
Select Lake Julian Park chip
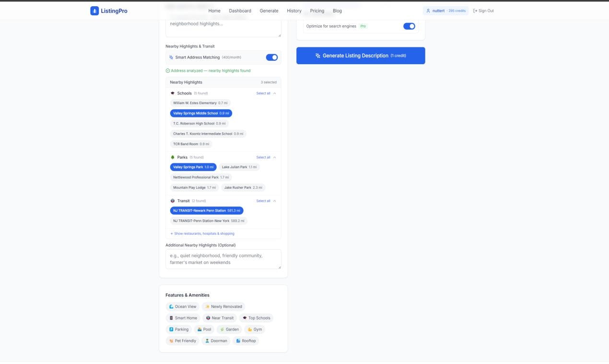[x=239, y=167]
